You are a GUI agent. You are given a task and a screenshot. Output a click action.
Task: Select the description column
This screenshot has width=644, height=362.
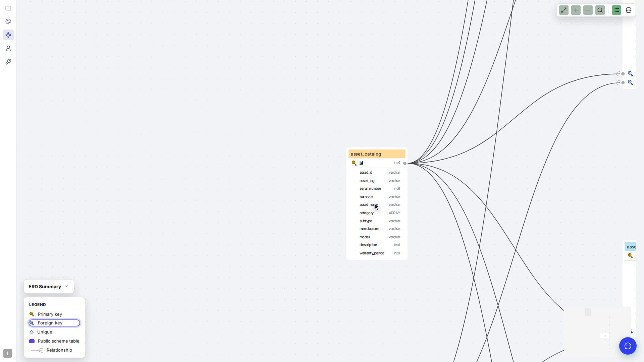pyautogui.click(x=377, y=245)
